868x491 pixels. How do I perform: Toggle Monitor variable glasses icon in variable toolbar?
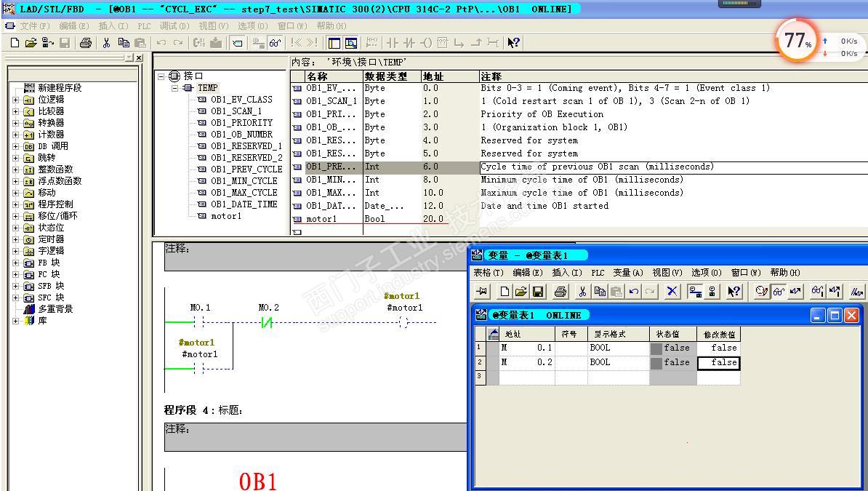pos(779,291)
